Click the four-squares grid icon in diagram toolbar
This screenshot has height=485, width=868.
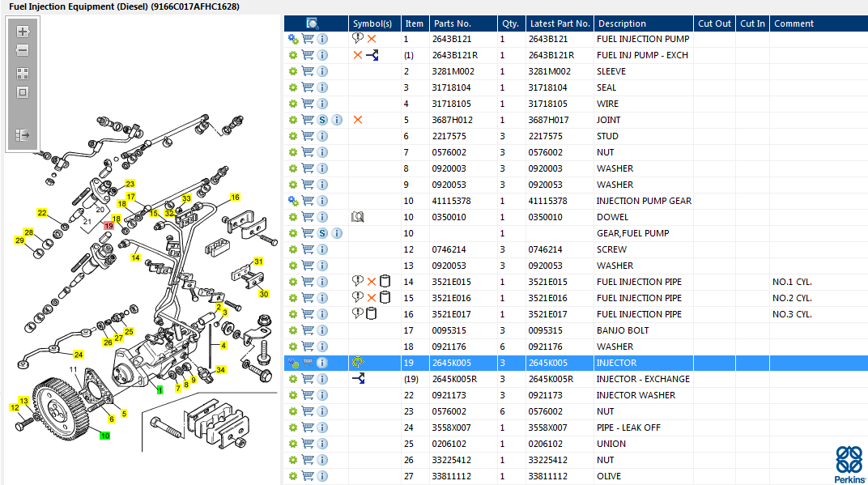point(23,74)
